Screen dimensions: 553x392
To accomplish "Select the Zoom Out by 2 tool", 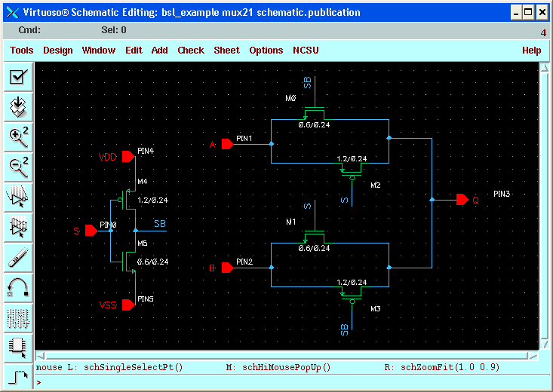I will coord(18,167).
